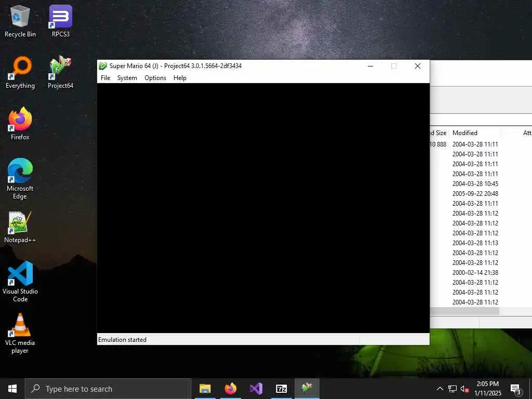Select the Notepad++ desktop shortcut
Viewport: 532px width, 399px height.
click(x=20, y=227)
